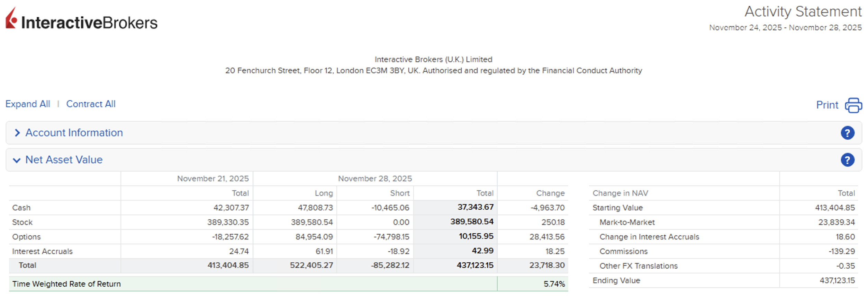
Task: Click the Commissions row in Change in NAV
Action: click(x=623, y=251)
